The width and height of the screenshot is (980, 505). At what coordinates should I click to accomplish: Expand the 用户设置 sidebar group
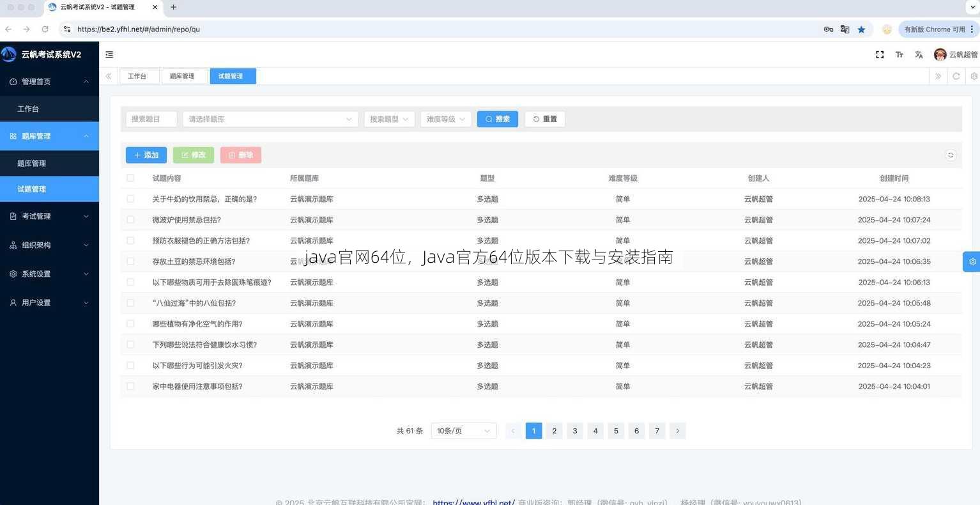click(x=49, y=302)
